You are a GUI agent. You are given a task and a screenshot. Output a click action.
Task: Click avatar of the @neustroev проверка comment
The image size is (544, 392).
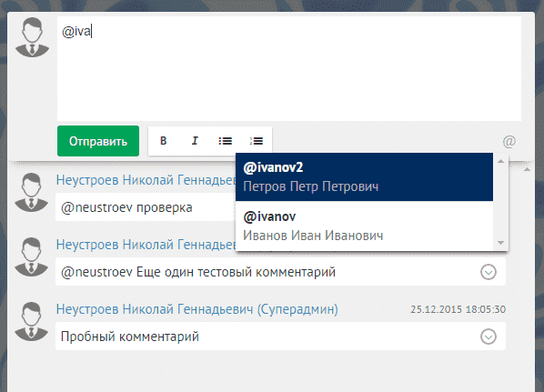(x=32, y=192)
